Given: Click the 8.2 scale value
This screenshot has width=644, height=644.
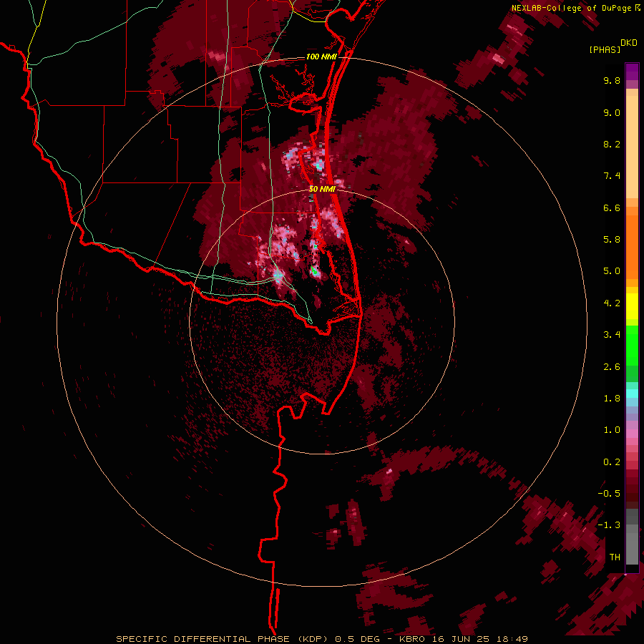Looking at the screenshot, I should tap(612, 144).
